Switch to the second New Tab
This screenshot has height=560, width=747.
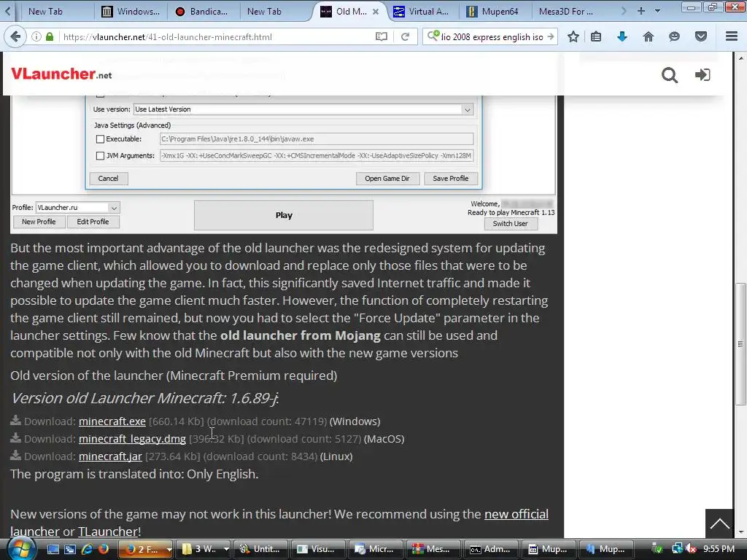[264, 12]
